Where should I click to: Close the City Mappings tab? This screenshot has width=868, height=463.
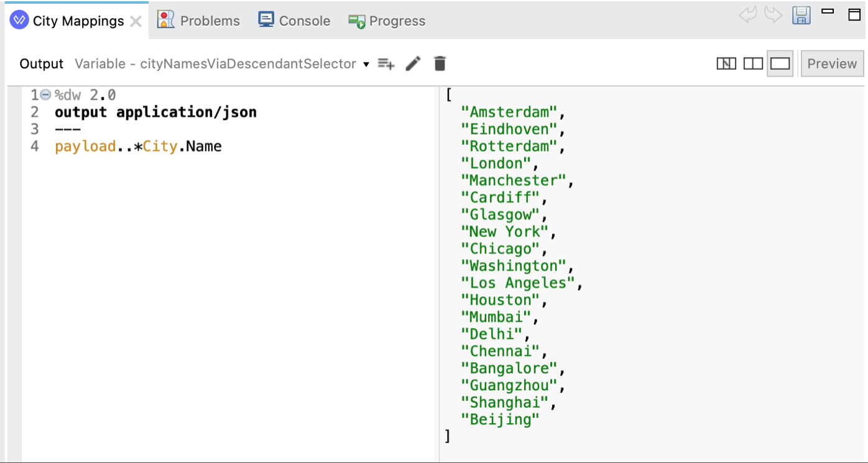tap(136, 21)
